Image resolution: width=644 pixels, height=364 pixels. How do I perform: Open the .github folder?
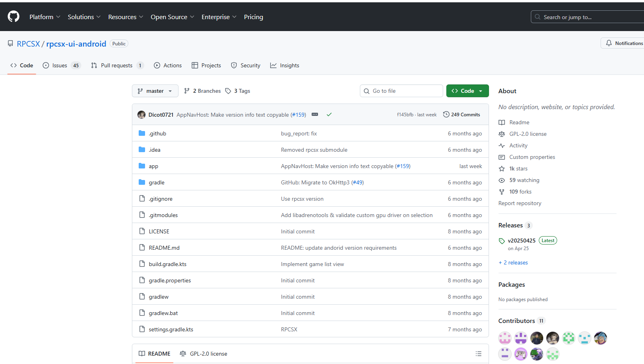[157, 133]
